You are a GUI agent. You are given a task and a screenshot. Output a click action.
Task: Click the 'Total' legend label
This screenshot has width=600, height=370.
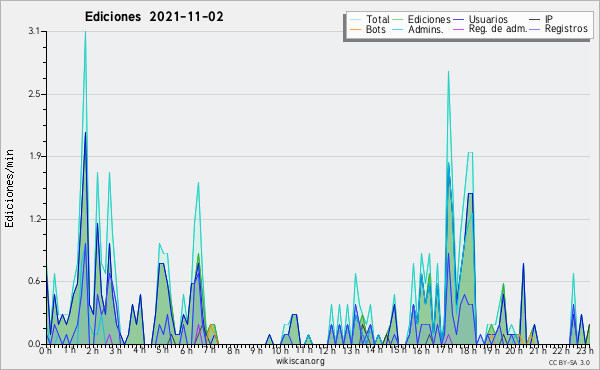click(378, 19)
